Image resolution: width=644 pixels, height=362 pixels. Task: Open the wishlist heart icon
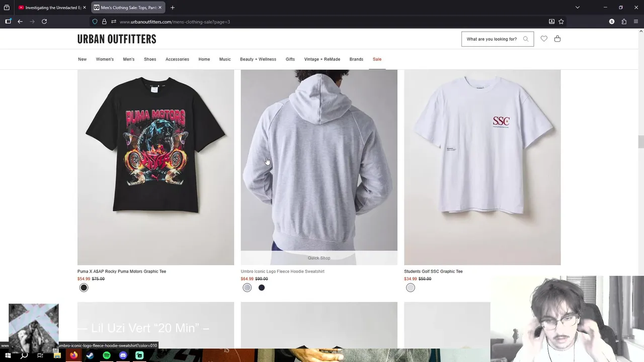(544, 39)
